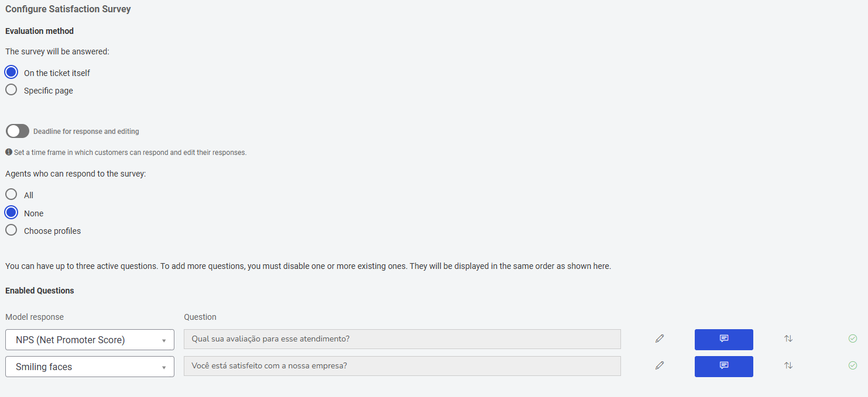This screenshot has height=397, width=868.
Task: Edit the NPS question with pencil icon
Action: coord(660,339)
